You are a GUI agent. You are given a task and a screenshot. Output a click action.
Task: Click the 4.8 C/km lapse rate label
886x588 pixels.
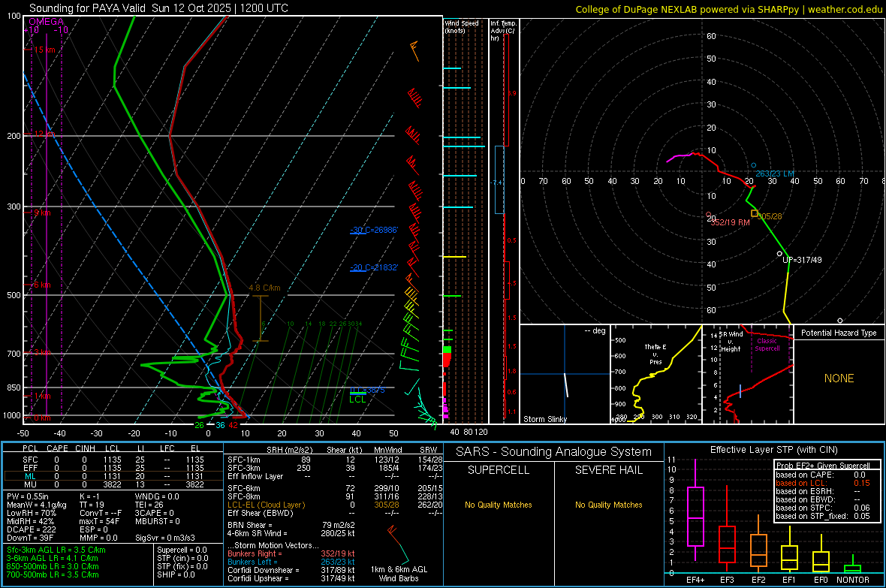264,288
